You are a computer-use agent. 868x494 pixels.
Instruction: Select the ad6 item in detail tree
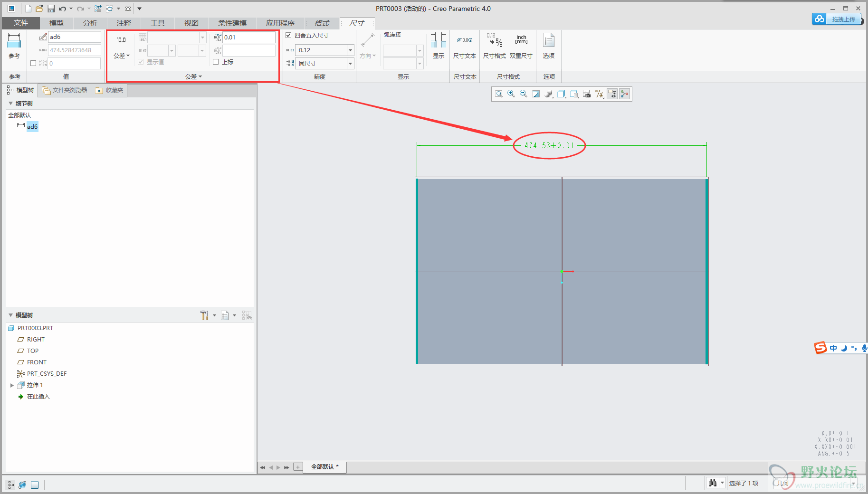(x=32, y=126)
